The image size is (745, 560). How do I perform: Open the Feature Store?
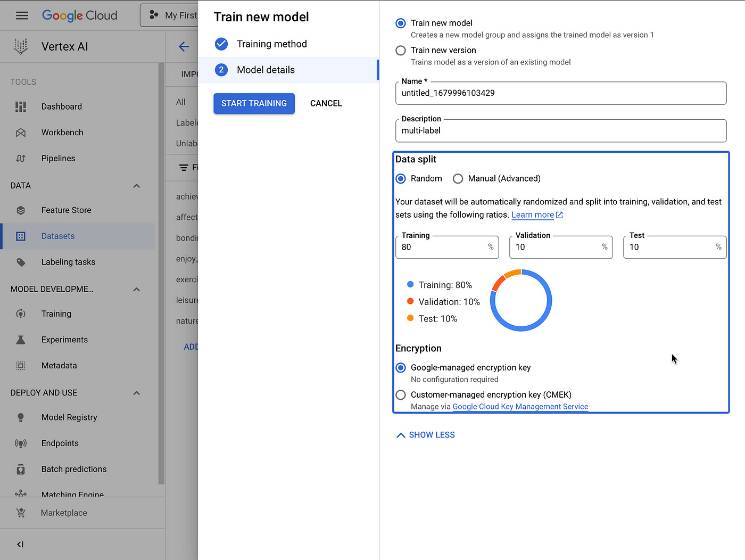pos(66,210)
